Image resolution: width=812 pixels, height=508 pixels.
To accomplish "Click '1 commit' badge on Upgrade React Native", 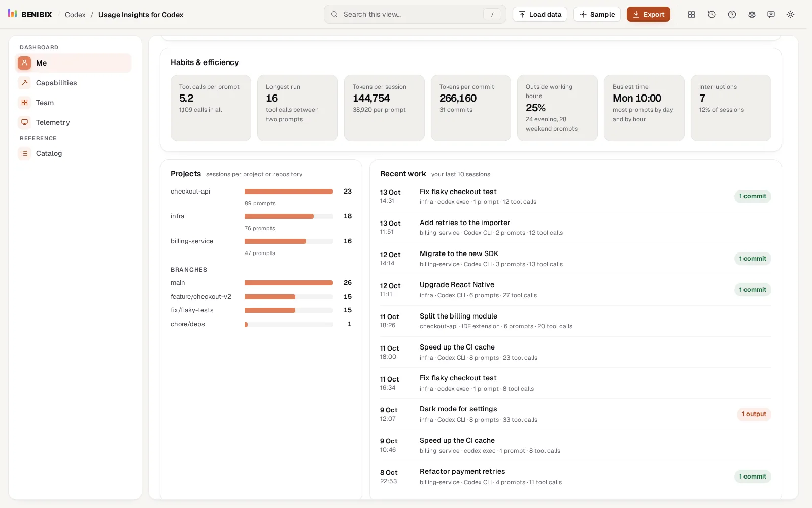I will pyautogui.click(x=753, y=290).
